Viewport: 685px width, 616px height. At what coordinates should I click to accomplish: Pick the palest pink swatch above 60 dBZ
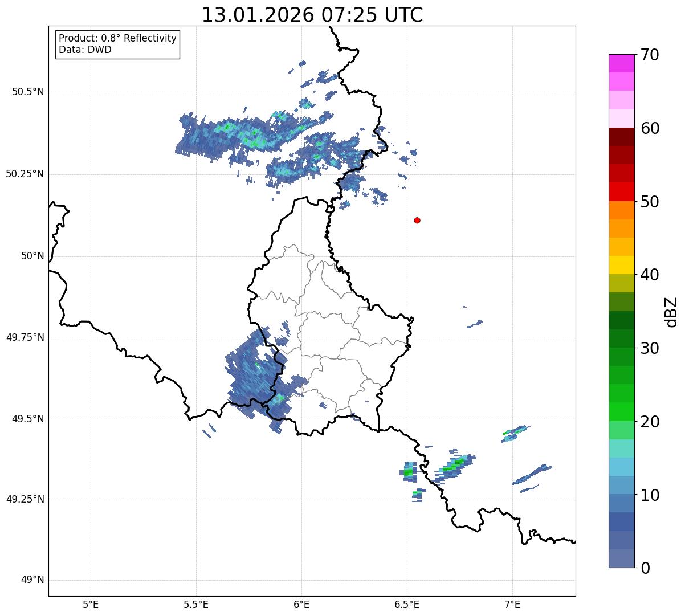click(x=621, y=119)
